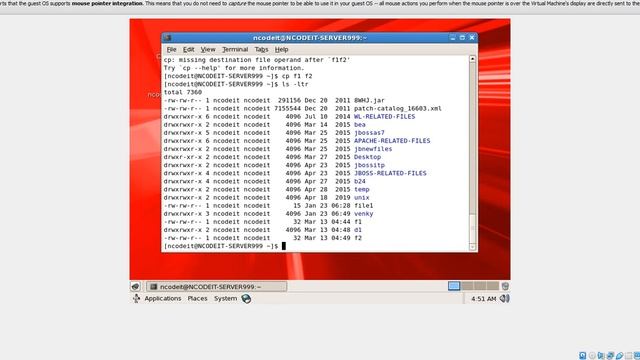Click the jbossitp directory name
The width and height of the screenshot is (640, 360).
(x=369, y=165)
